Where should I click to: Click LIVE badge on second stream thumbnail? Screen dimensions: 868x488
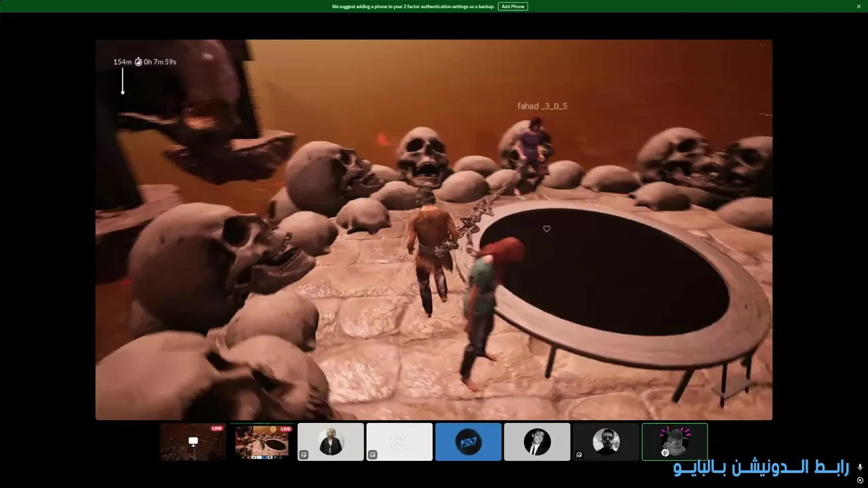tap(285, 428)
